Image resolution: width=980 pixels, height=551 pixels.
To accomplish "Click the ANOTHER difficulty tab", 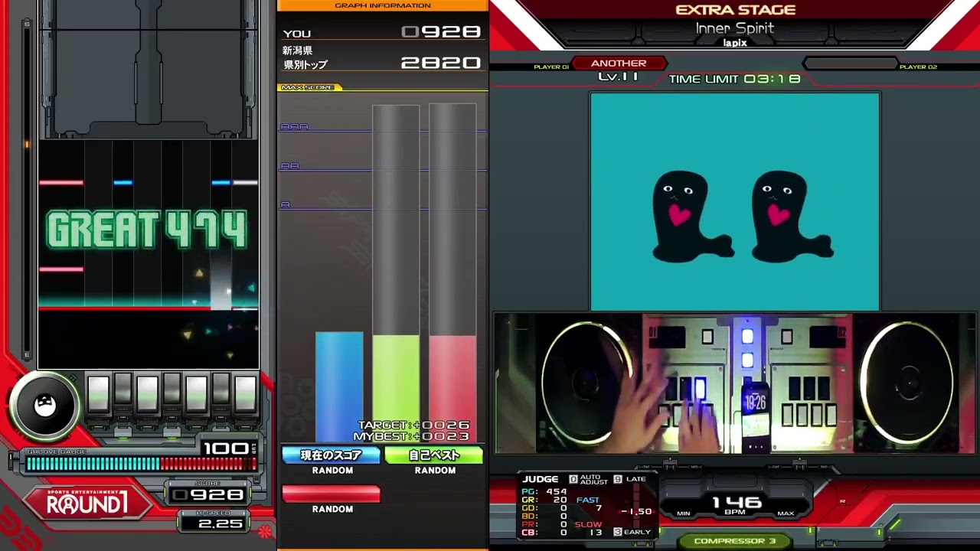I will (619, 64).
